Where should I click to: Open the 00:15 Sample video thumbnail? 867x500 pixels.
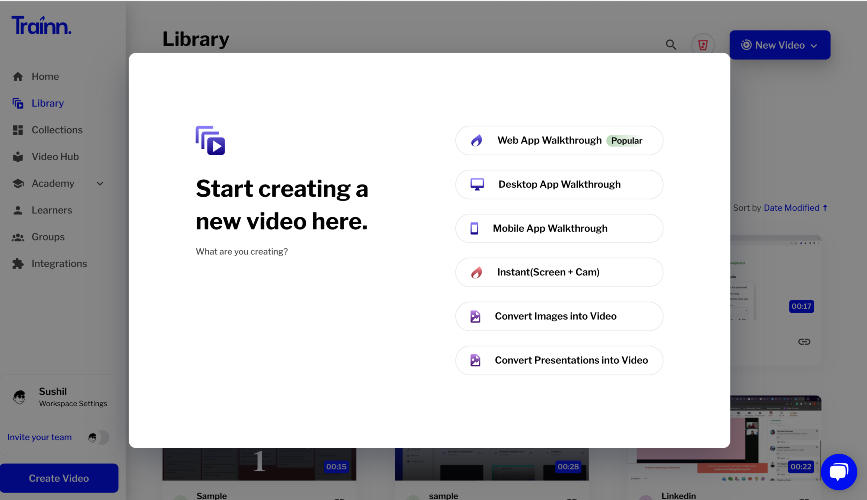coord(259,464)
